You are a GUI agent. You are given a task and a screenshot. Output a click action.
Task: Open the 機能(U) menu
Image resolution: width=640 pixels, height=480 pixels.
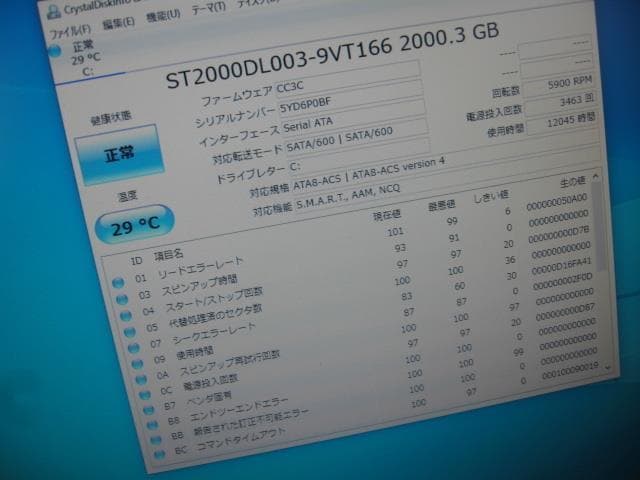[x=163, y=16]
